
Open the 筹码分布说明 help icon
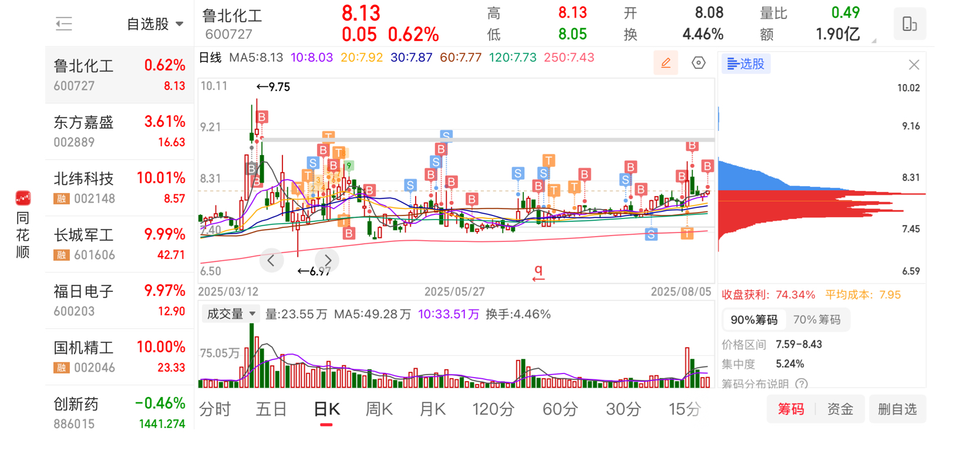coord(801,384)
